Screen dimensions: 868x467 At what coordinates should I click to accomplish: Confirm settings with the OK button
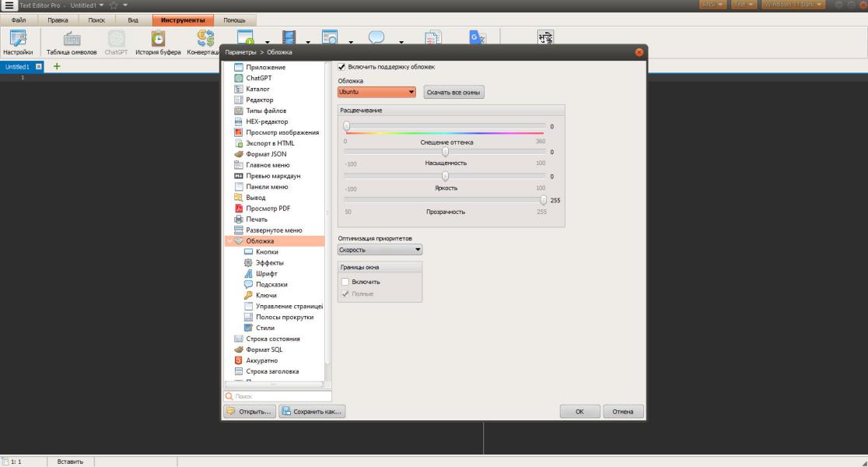coord(579,412)
